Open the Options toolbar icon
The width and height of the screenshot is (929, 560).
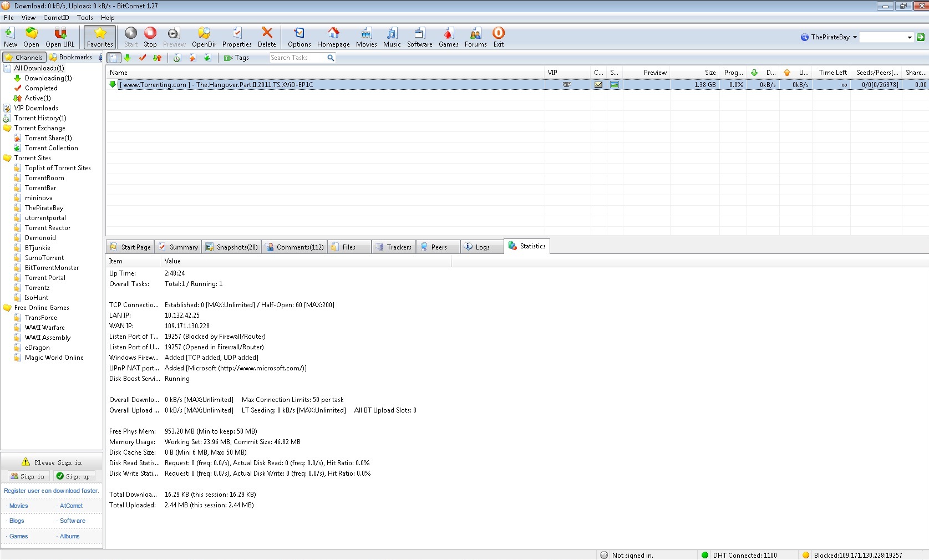(x=299, y=37)
